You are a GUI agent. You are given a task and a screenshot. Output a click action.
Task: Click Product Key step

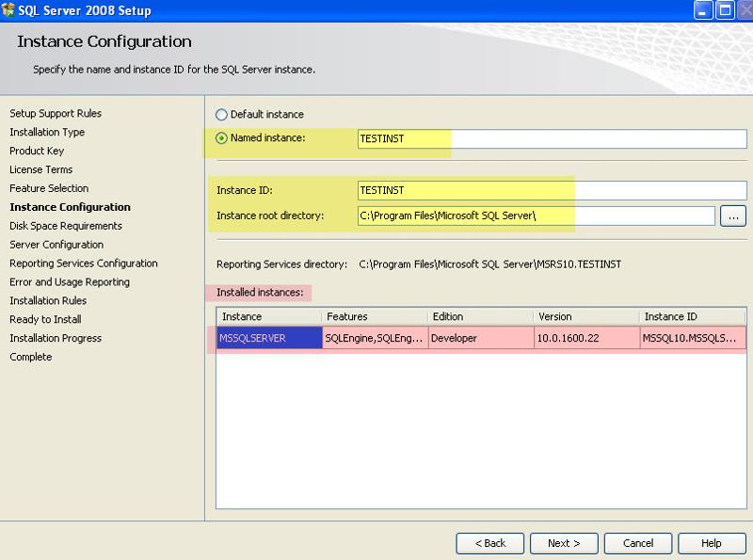click(37, 151)
